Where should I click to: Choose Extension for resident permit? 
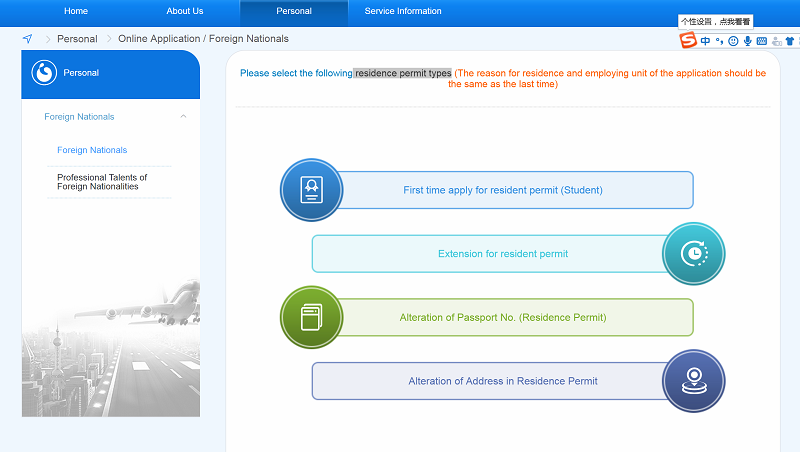(503, 254)
